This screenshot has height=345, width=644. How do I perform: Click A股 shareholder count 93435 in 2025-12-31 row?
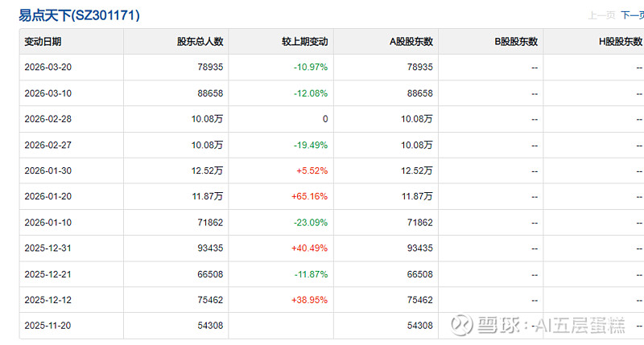click(x=420, y=248)
